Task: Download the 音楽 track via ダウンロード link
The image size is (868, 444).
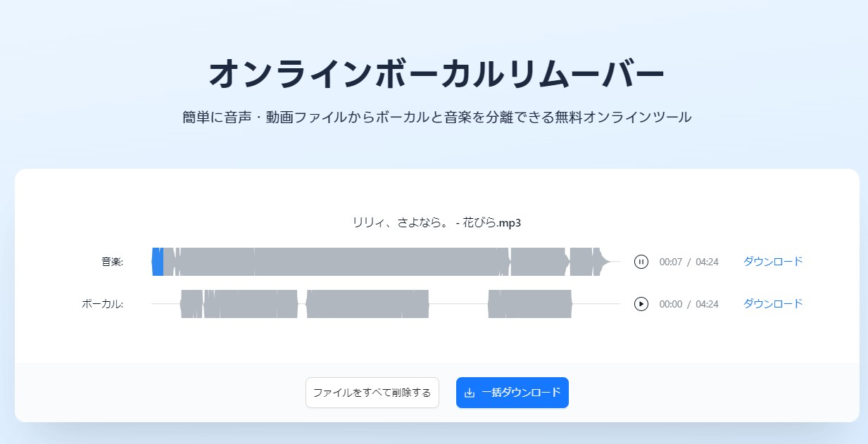Action: (772, 262)
